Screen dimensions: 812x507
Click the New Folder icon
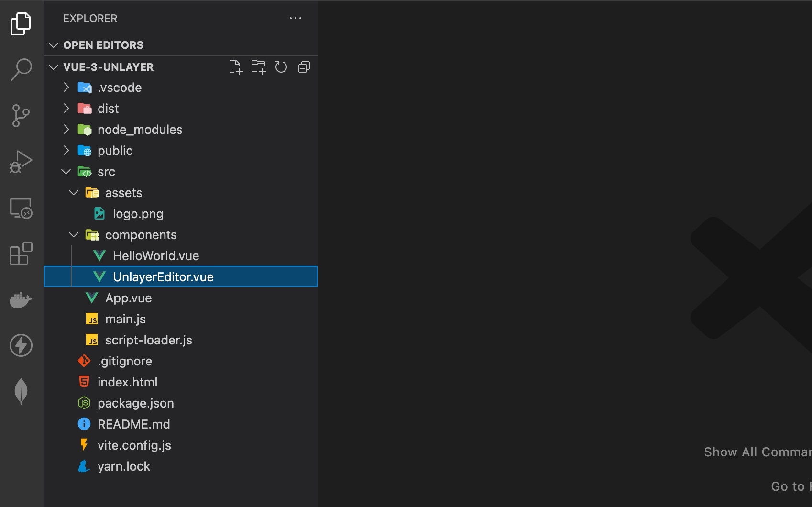coord(258,67)
